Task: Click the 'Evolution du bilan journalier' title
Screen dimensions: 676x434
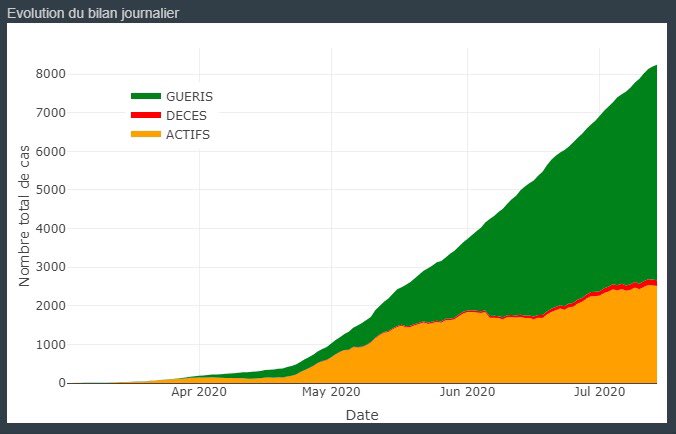Action: (93, 13)
